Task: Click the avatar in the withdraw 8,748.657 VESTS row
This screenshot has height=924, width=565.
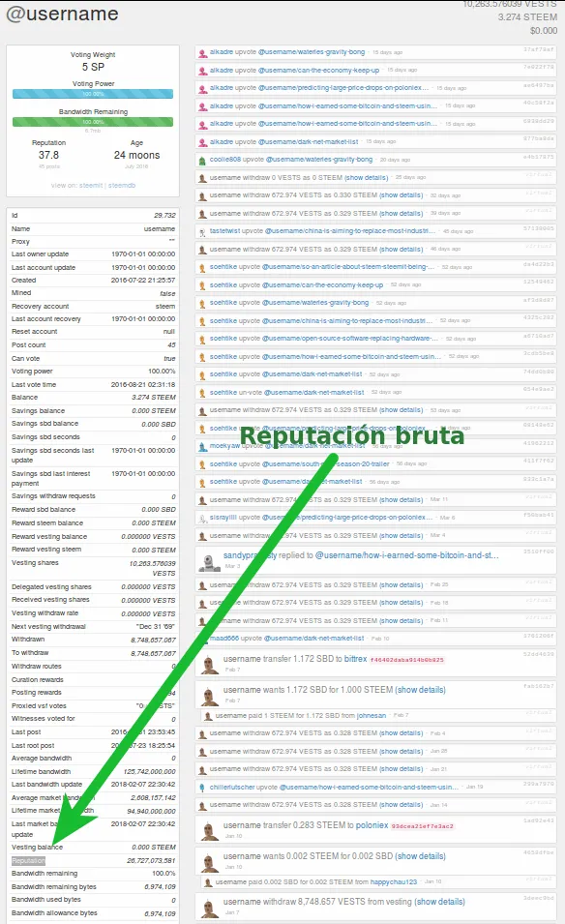Action: point(208,909)
